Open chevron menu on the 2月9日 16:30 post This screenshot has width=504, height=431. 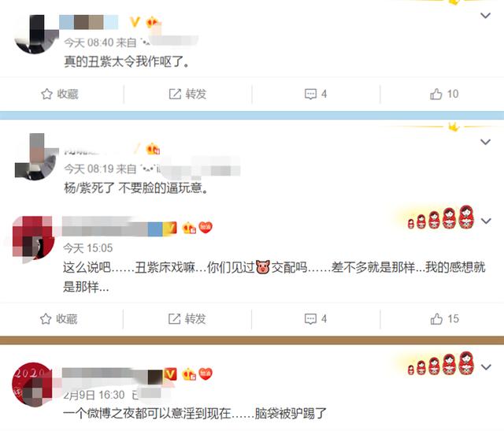click(486, 366)
